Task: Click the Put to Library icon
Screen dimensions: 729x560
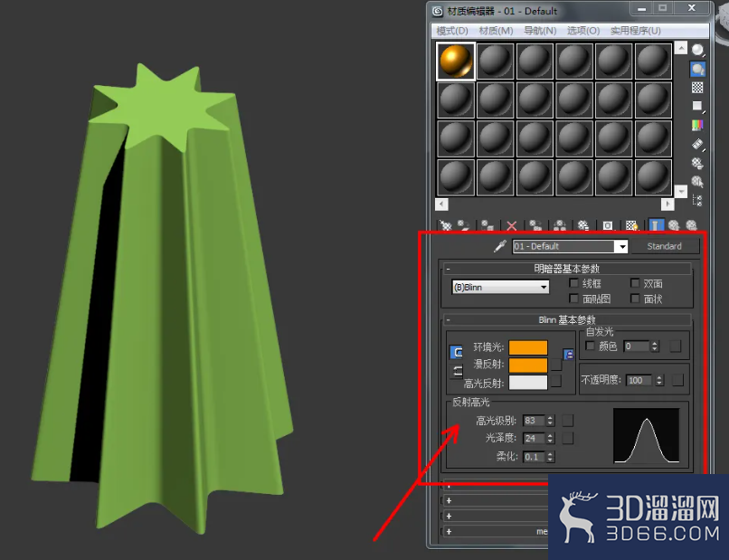Action: coord(583,225)
